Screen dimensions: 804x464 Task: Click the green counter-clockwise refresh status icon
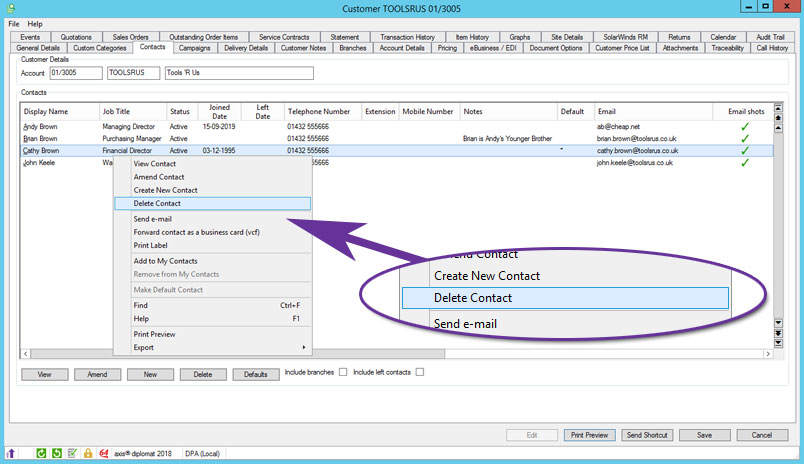point(57,453)
